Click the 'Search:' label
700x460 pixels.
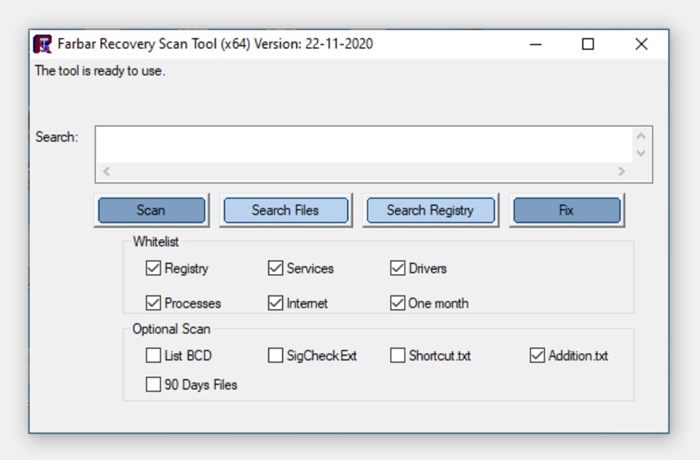[x=57, y=137]
